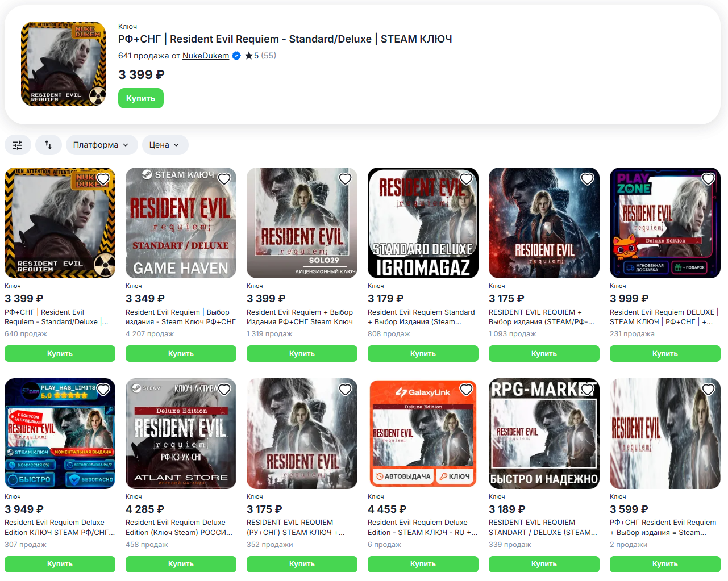Open the filter settings icon
The width and height of the screenshot is (728, 581).
pyautogui.click(x=18, y=145)
